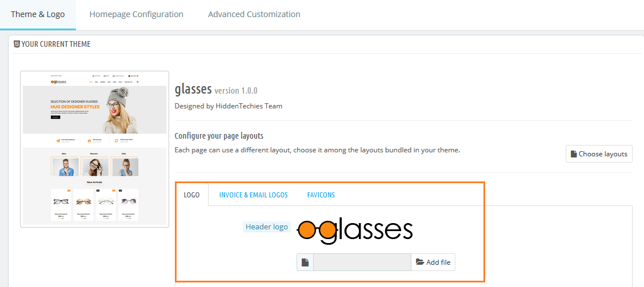This screenshot has height=287, width=644.
Task: Click the glasses theme preview thumbnail
Action: coord(94,149)
